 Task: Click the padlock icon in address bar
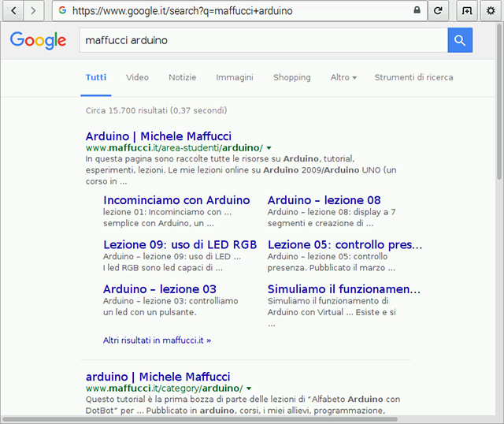coord(417,11)
